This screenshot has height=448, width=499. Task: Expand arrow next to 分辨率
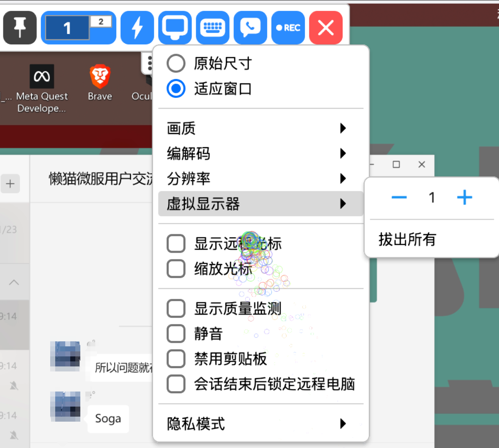tap(343, 179)
